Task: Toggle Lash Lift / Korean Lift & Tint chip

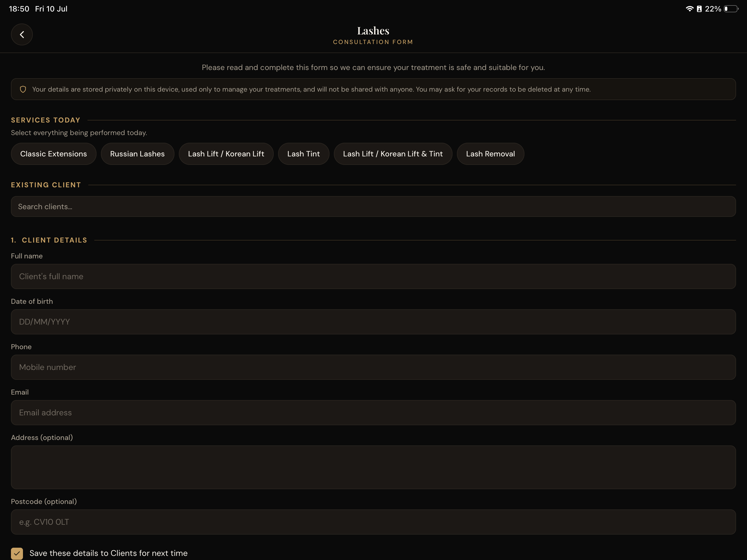Action: pyautogui.click(x=393, y=154)
